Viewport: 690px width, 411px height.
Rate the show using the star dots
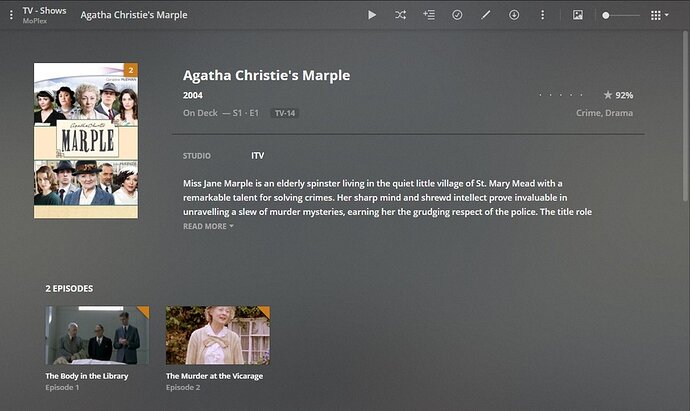[x=561, y=95]
